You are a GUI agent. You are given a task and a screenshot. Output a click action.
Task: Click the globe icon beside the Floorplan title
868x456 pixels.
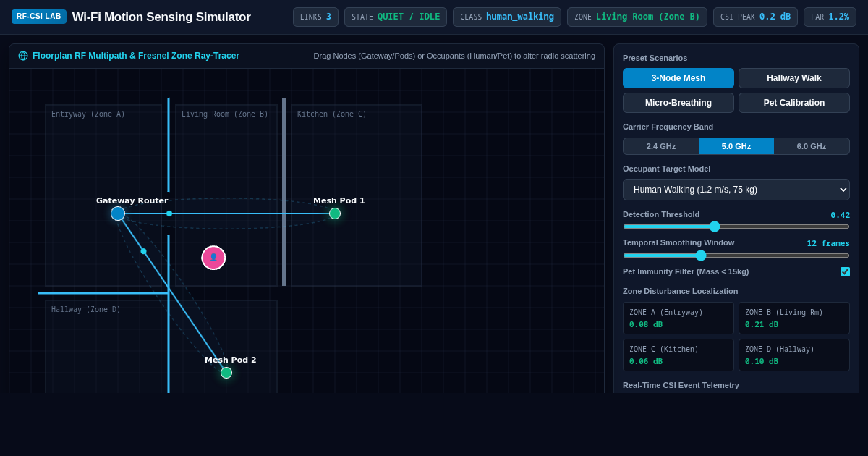(x=23, y=56)
